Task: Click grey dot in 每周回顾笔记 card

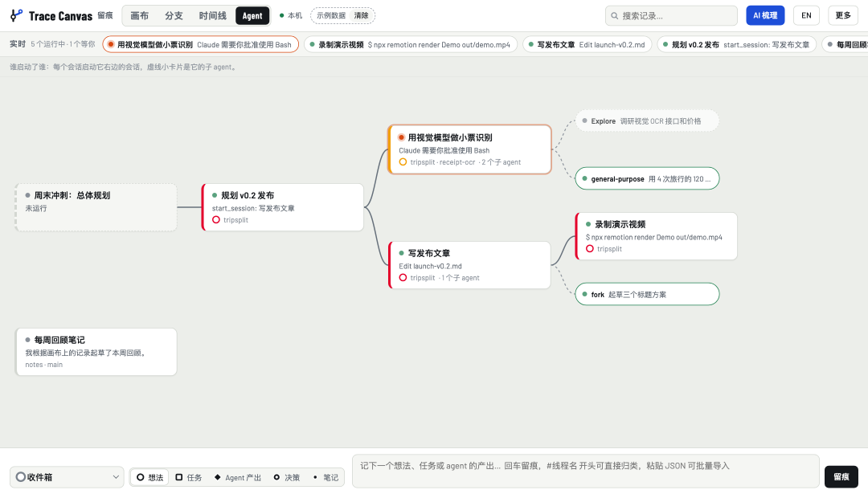Action: pos(27,340)
